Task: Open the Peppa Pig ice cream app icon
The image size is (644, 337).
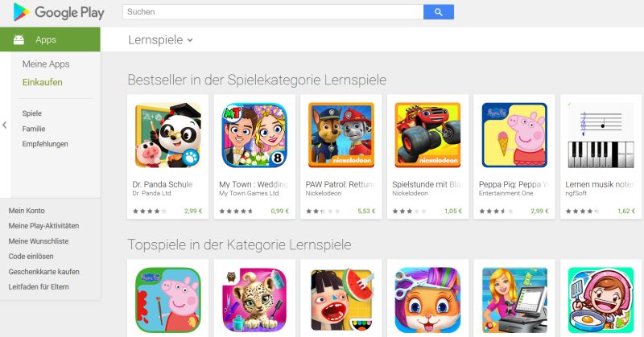Action: click(514, 135)
